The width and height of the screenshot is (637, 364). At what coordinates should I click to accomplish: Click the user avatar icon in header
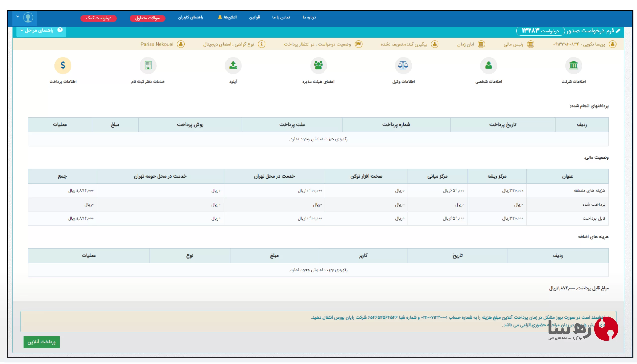coord(28,18)
